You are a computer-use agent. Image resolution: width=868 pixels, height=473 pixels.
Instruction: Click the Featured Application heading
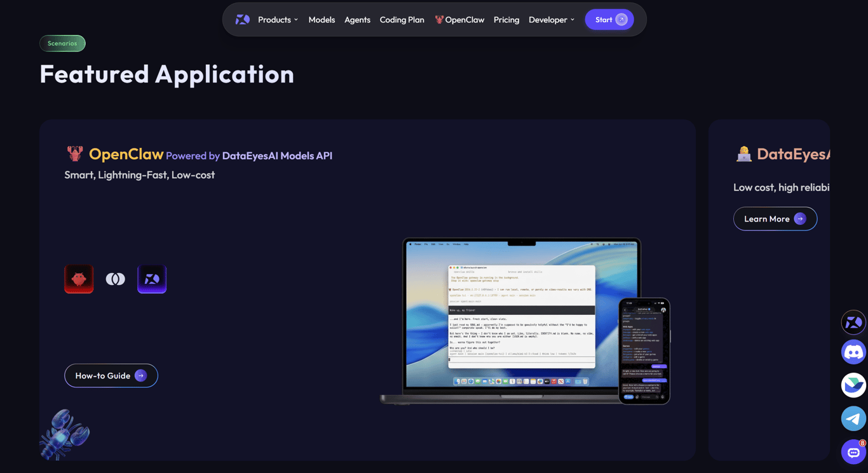pos(167,74)
